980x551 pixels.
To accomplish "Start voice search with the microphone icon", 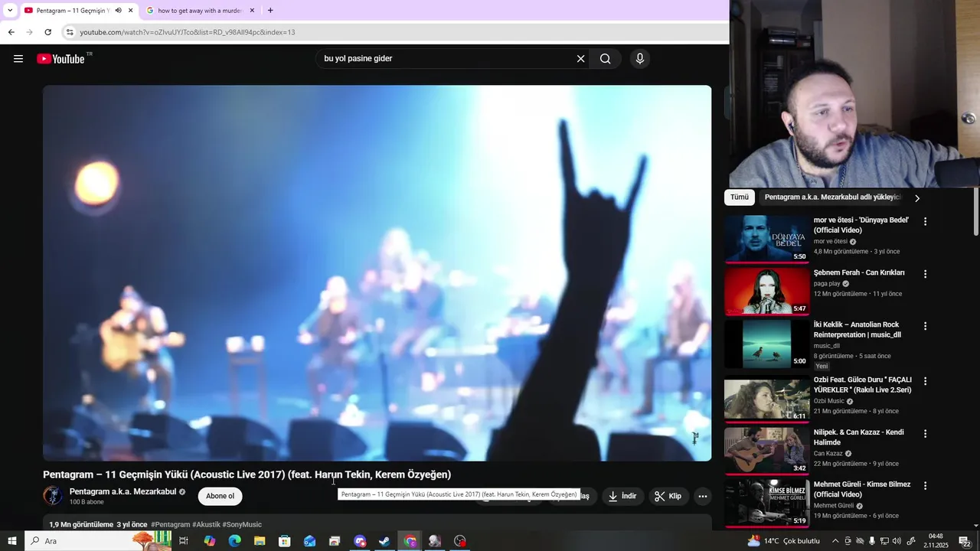I will (x=640, y=59).
